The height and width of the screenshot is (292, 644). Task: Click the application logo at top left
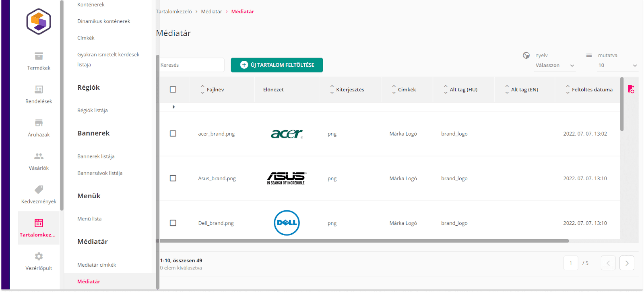(x=39, y=21)
